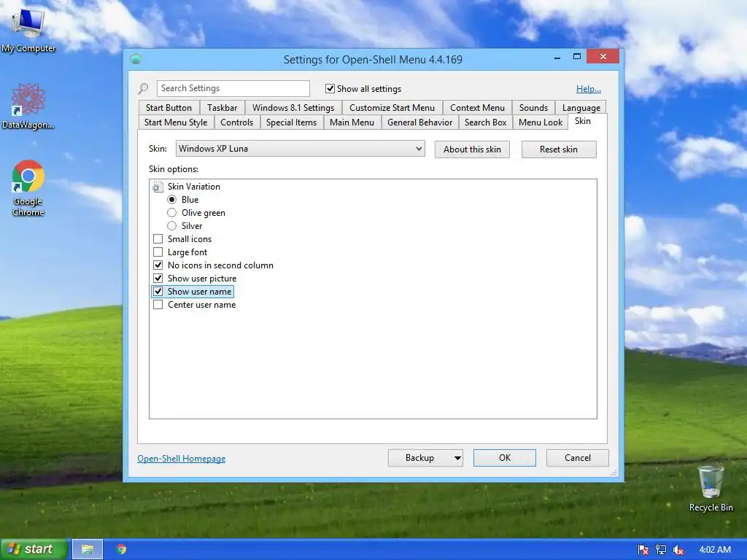Viewport: 747px width, 560px height.
Task: Select the Silver skin variation
Action: (172, 226)
